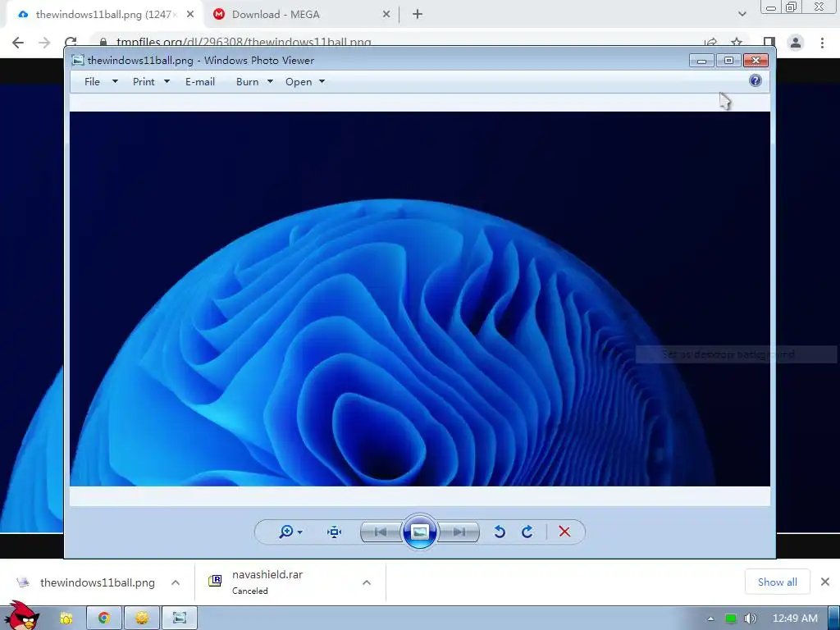Share this page icon in Chrome

click(711, 42)
